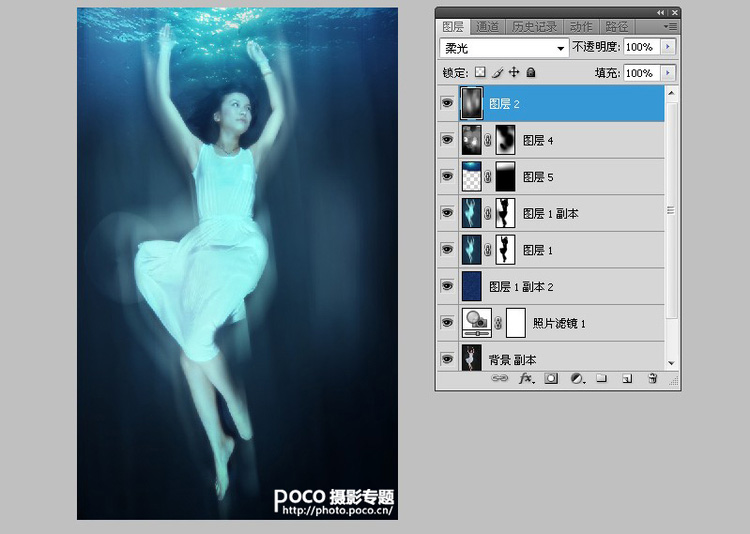Switch to 路径 tab

(617, 27)
